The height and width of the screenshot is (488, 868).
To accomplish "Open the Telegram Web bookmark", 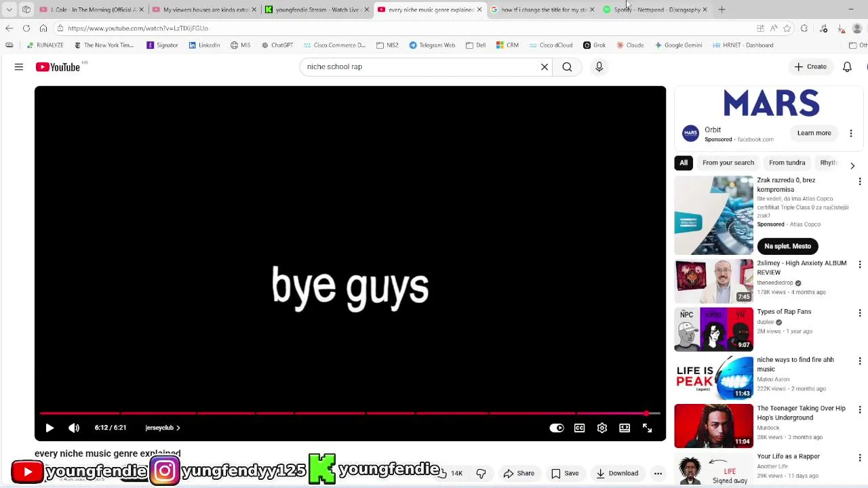I will (432, 45).
